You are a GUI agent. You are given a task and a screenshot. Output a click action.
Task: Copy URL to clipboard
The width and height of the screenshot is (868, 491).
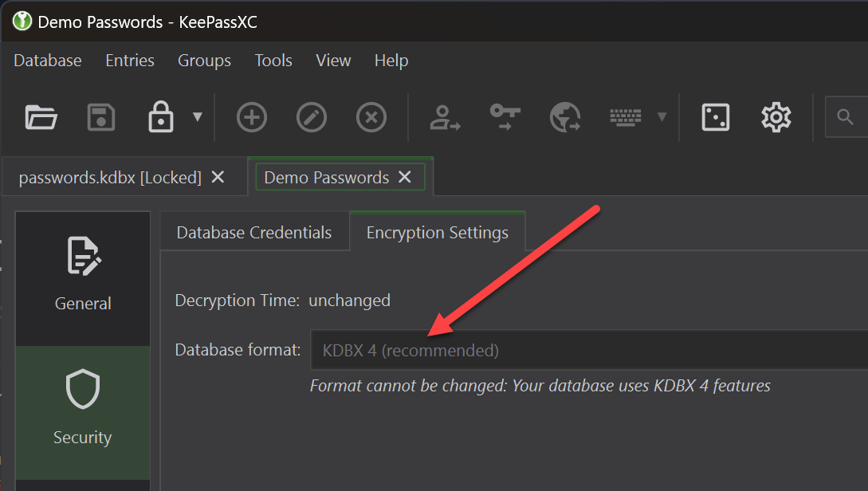click(565, 116)
